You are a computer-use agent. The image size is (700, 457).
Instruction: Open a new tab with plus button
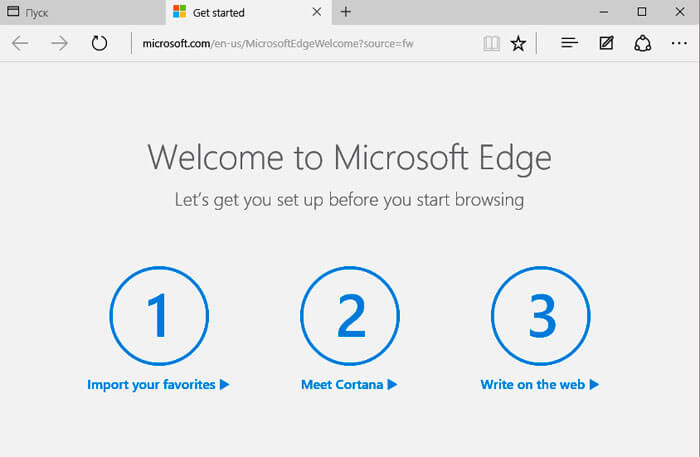[346, 12]
